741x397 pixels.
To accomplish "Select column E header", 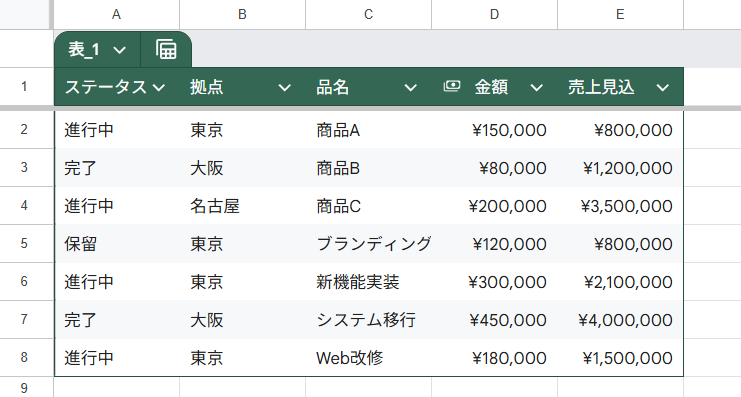I will [620, 15].
